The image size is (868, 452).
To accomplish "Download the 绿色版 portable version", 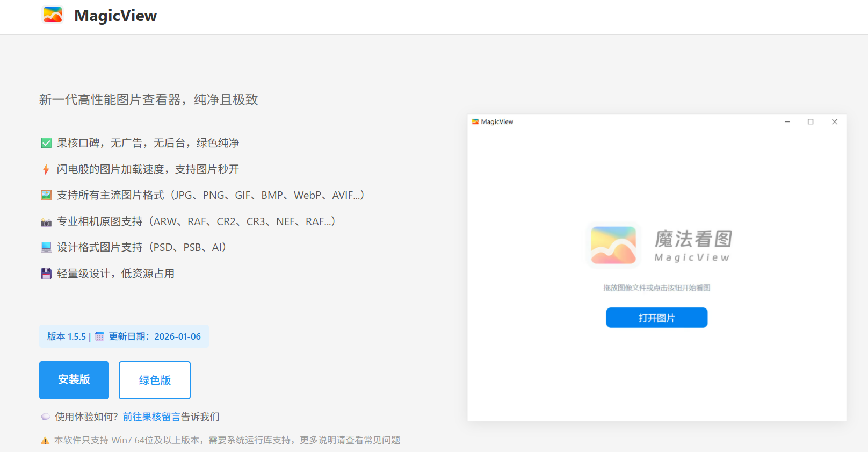I will (x=155, y=380).
